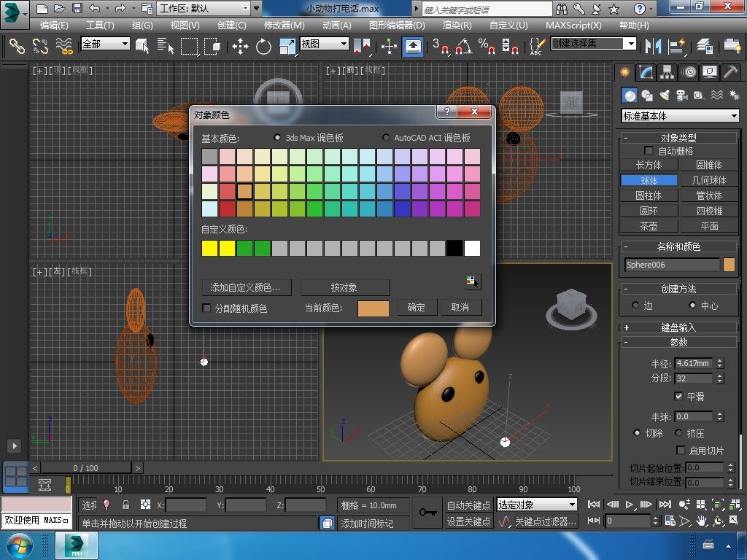Toggle the 3D Snaps tool
The width and height of the screenshot is (747, 560).
(441, 46)
